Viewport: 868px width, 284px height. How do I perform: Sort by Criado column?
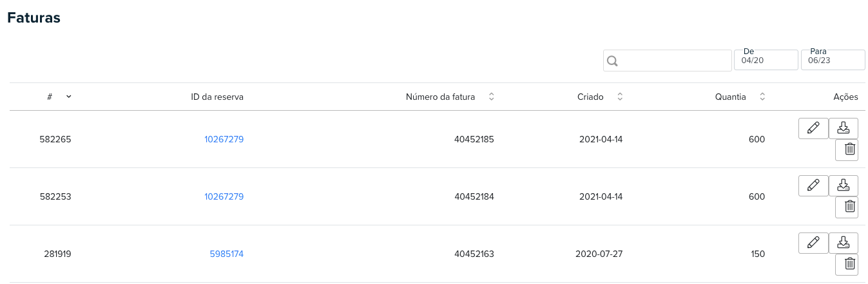tap(620, 97)
